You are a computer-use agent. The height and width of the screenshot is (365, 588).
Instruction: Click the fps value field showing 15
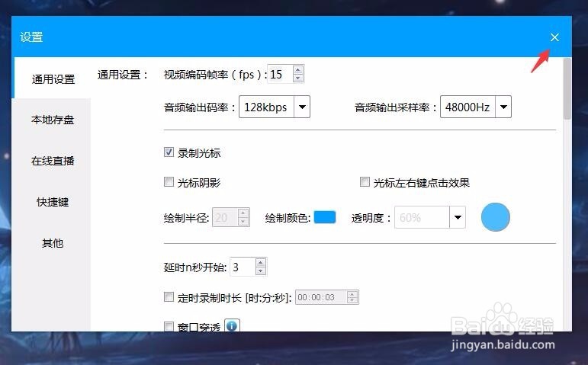click(x=281, y=74)
